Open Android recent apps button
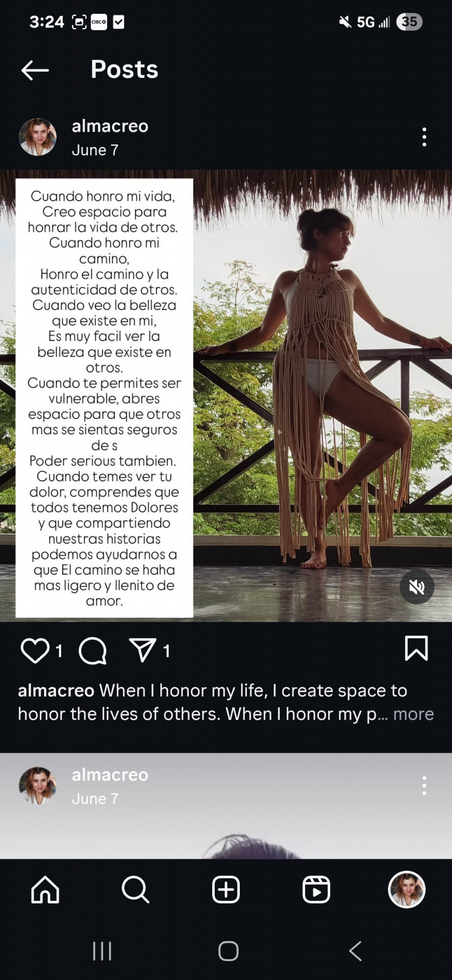Viewport: 452px width, 980px height. pyautogui.click(x=102, y=951)
